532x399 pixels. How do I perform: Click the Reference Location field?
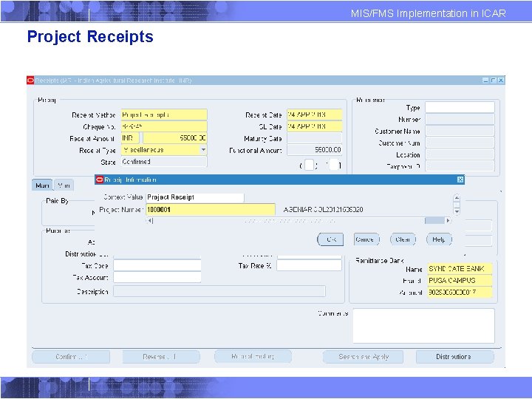pos(460,154)
